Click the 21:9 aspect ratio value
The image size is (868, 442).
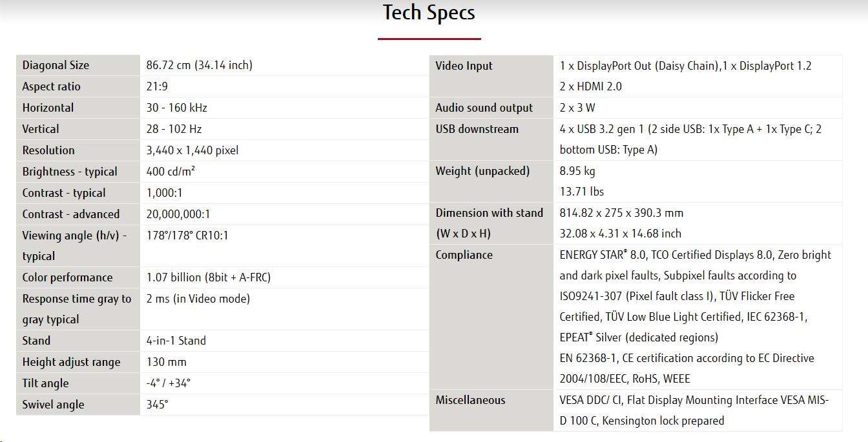[x=157, y=86]
